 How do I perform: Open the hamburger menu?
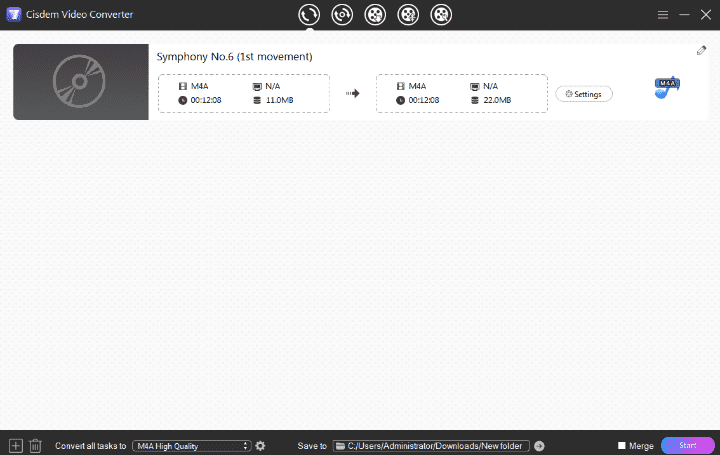click(663, 15)
